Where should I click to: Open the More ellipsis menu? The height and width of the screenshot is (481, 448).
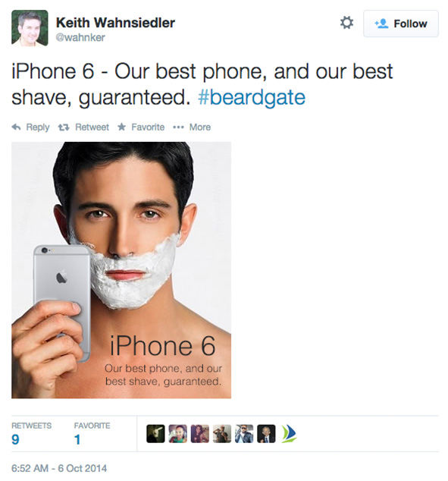(178, 127)
